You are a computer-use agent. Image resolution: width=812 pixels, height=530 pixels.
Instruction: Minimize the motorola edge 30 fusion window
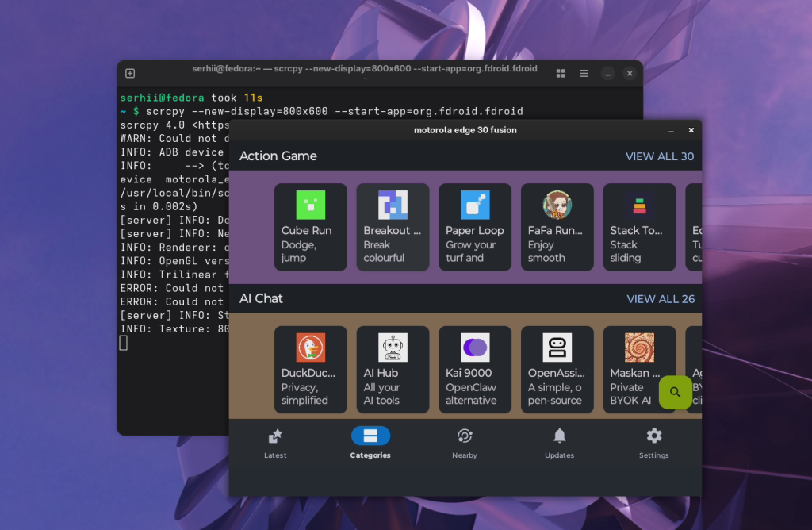pyautogui.click(x=671, y=131)
